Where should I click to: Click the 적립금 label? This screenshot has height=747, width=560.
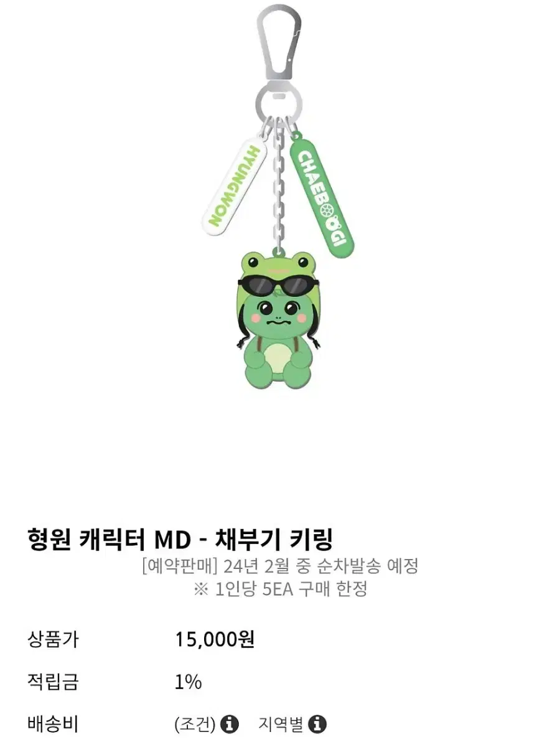pos(53,682)
